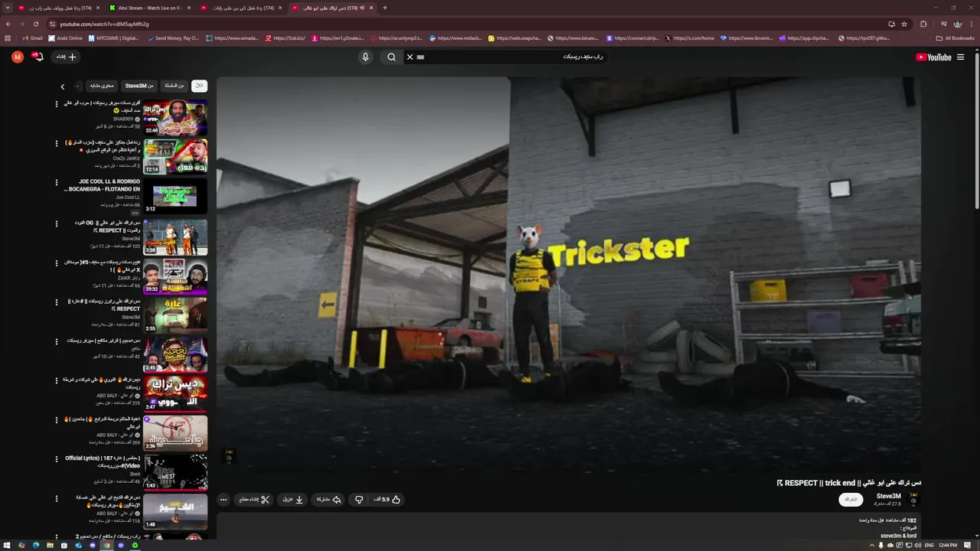Click the video player to pause

coord(568,274)
